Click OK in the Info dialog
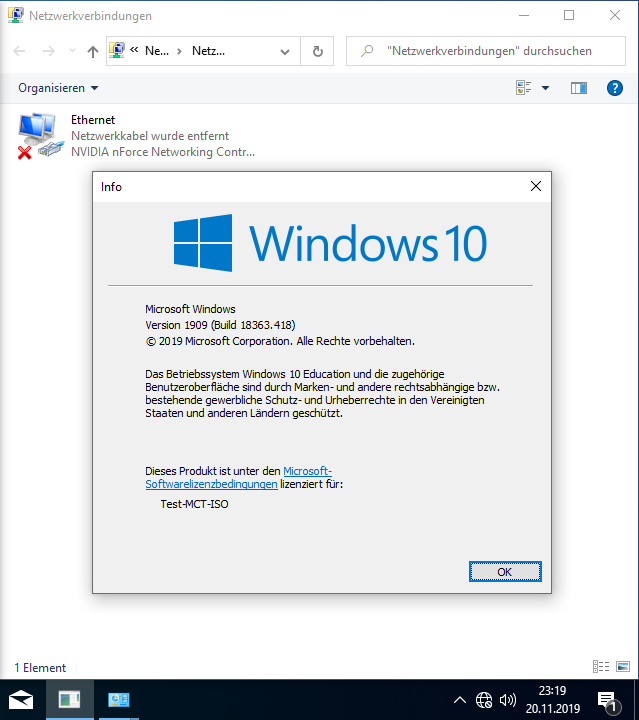This screenshot has width=639, height=720. 505,572
